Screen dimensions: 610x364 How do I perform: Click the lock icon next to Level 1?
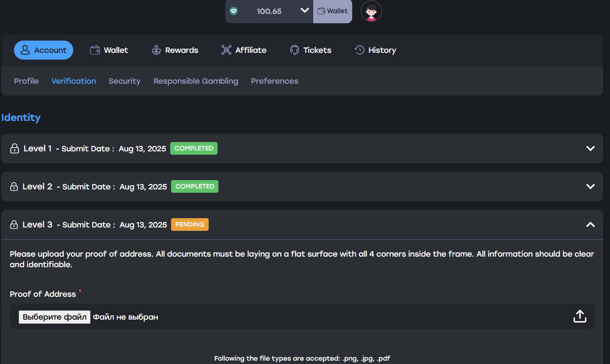pos(15,148)
